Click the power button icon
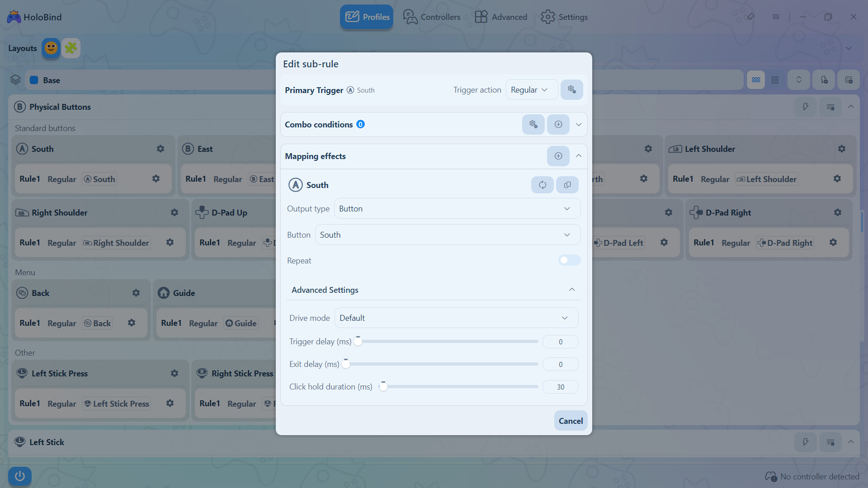Viewport: 868px width, 488px height. pyautogui.click(x=19, y=476)
